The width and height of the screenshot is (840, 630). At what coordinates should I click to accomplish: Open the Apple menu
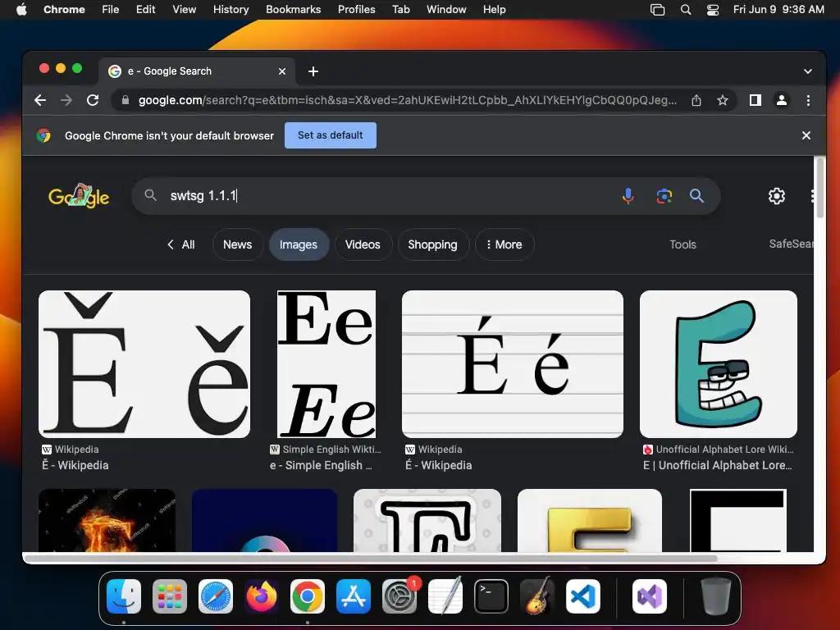[21, 10]
